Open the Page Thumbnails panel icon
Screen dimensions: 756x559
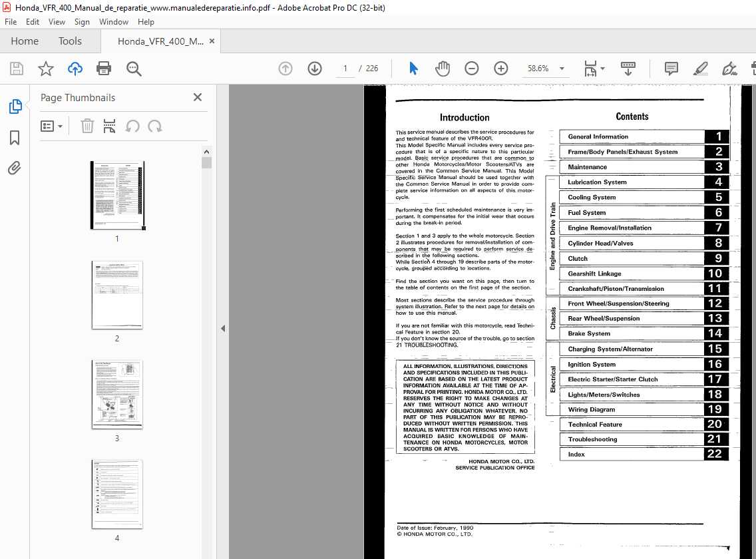coord(15,106)
